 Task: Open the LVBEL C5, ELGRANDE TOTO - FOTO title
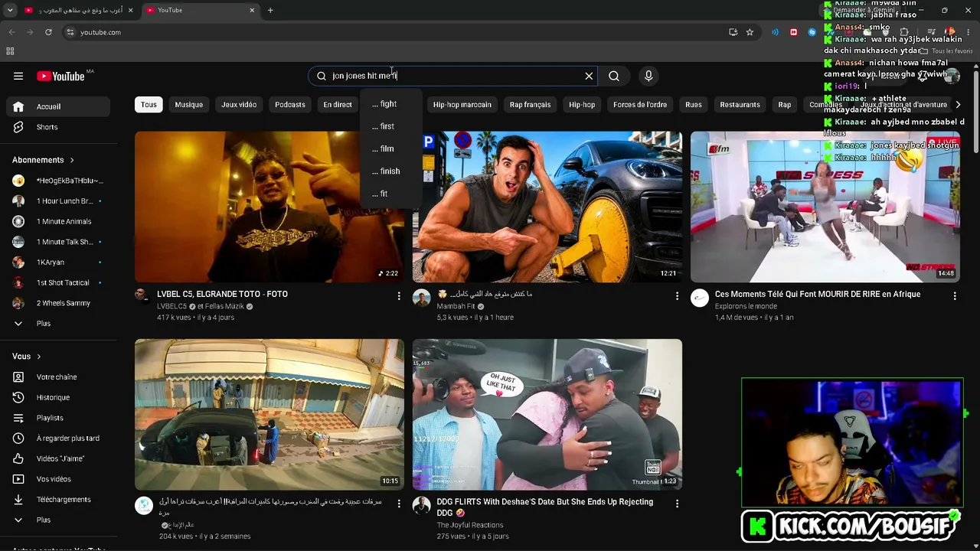pos(222,294)
